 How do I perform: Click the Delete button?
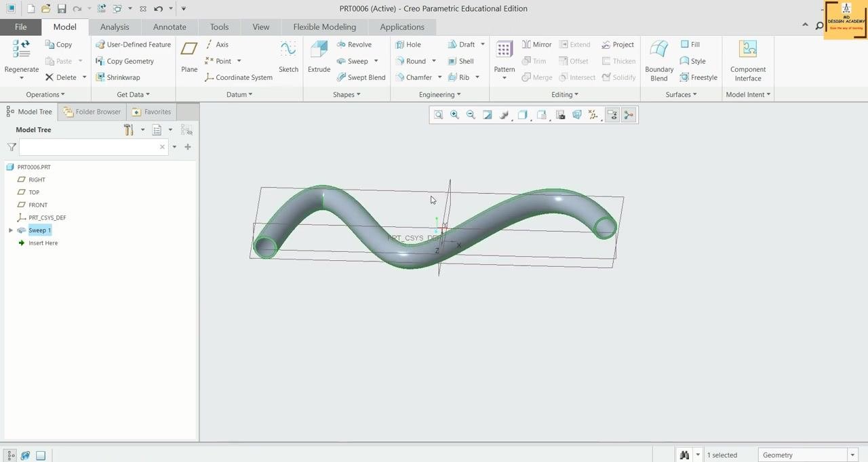pyautogui.click(x=60, y=77)
